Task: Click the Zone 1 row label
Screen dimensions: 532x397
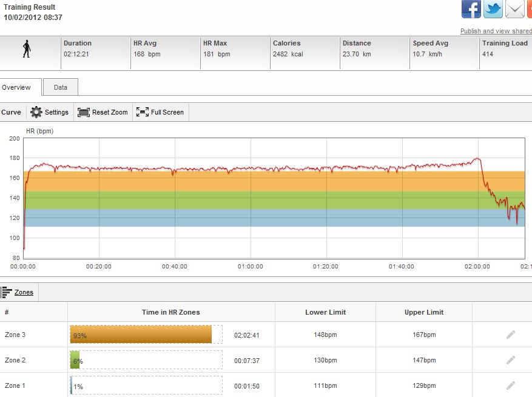Action: pos(15,385)
